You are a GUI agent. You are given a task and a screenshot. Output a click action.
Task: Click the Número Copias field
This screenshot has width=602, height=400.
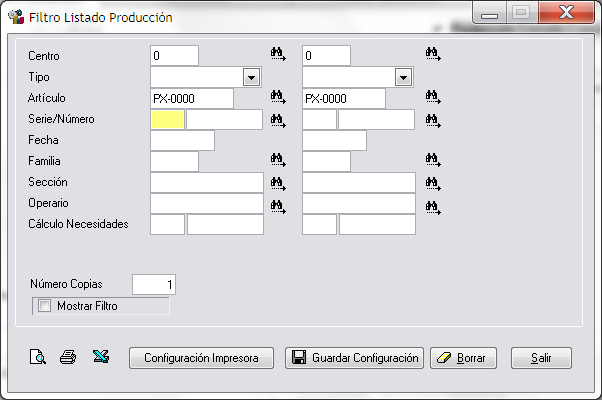pos(154,284)
